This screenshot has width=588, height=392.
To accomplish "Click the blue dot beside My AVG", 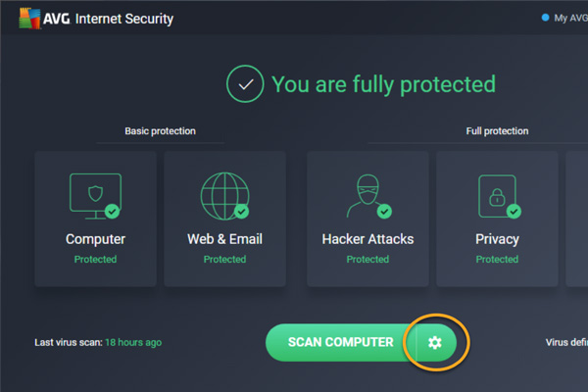I will point(545,18).
